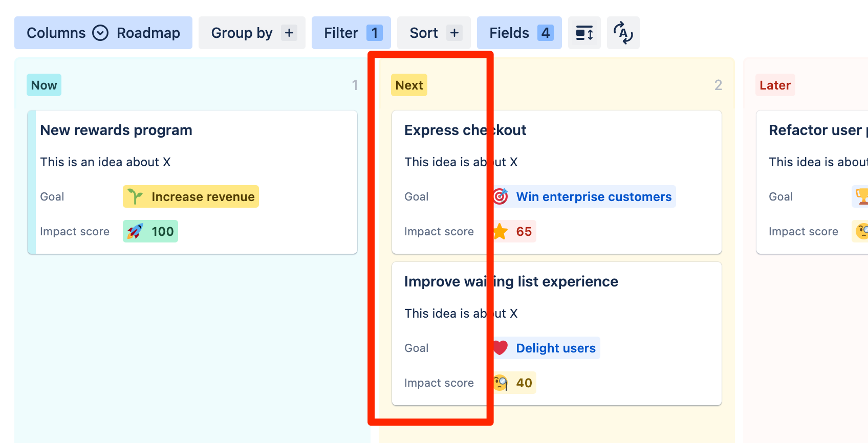The height and width of the screenshot is (443, 868).
Task: Open the Fields configuration
Action: click(x=519, y=33)
